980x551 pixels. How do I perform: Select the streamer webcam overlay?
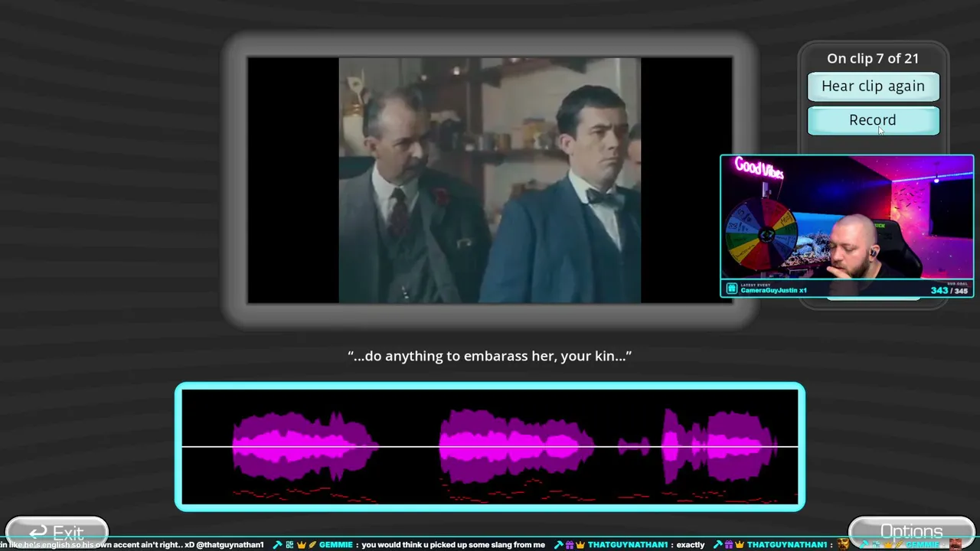(847, 226)
